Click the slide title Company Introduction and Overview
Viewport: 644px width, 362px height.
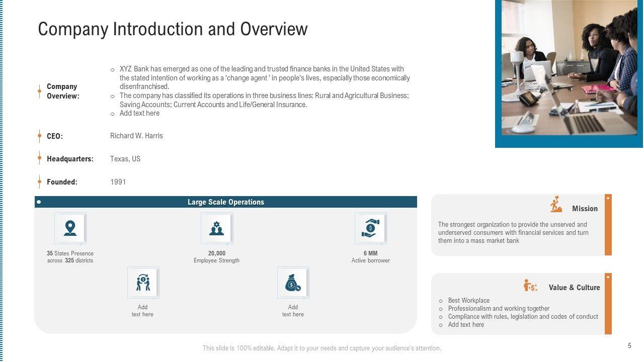pos(173,29)
